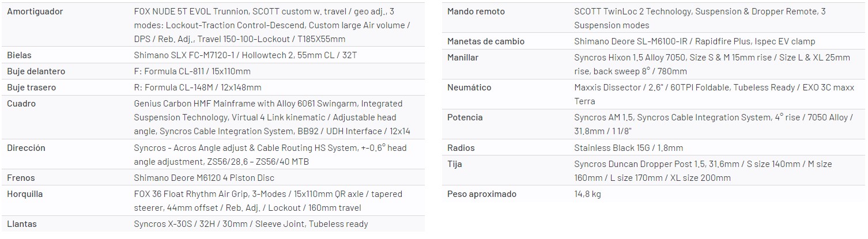Click the Manillar row label
Screen dimensions: 868x239
point(463,58)
